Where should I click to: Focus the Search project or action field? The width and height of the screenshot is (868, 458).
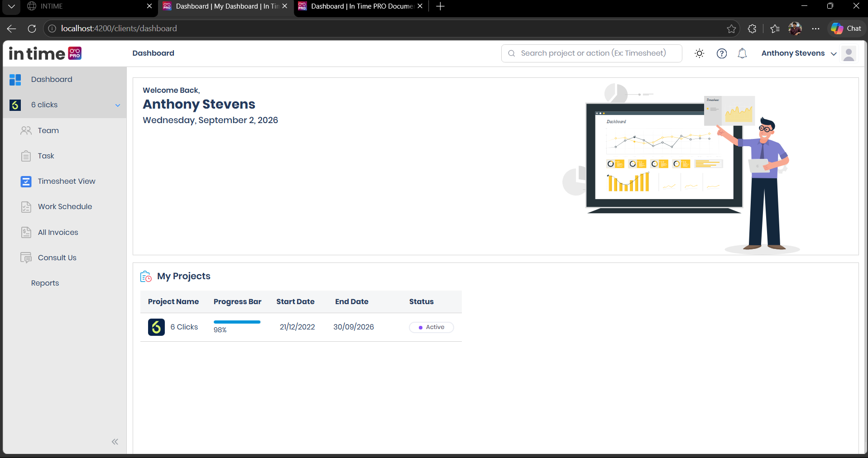coord(591,53)
